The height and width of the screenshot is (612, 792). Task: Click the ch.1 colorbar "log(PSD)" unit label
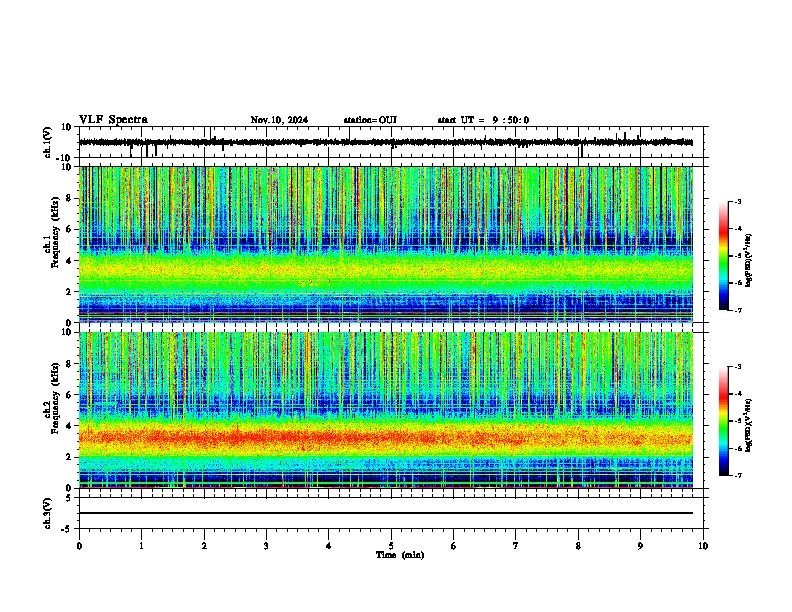(749, 261)
